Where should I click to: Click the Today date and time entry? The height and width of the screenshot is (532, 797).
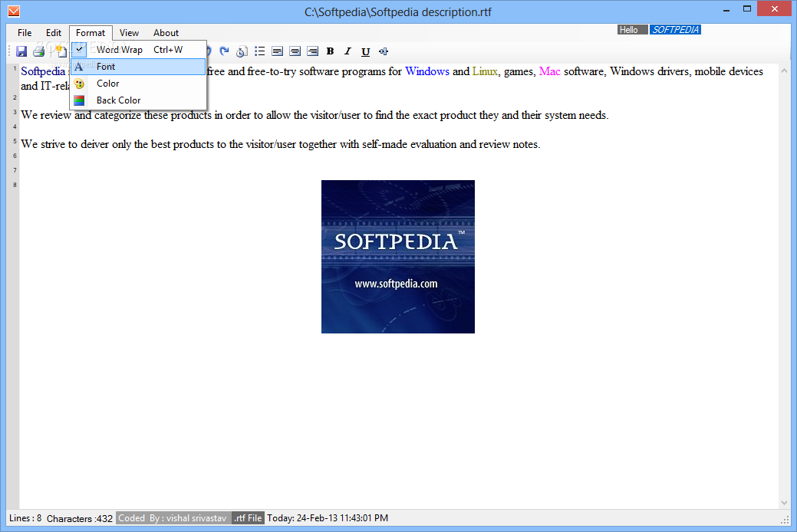[328, 518]
